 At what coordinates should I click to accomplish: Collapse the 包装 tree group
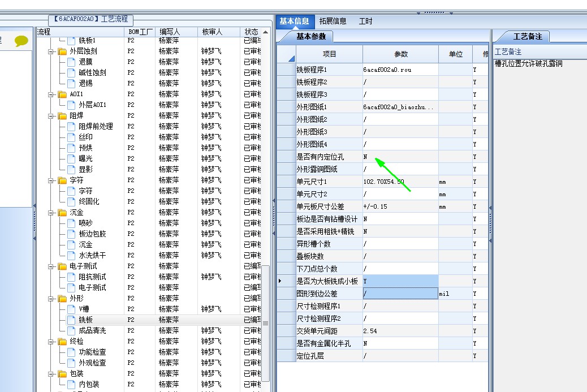(50, 374)
